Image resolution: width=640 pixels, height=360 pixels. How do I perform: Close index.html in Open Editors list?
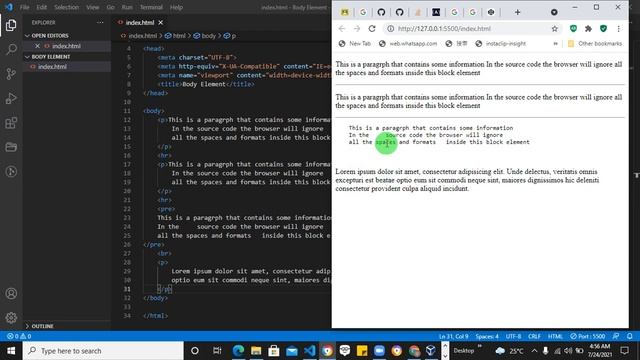point(37,46)
